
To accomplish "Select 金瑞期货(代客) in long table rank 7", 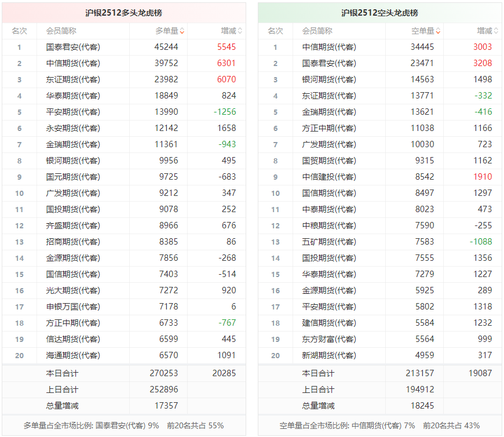I will [x=73, y=144].
